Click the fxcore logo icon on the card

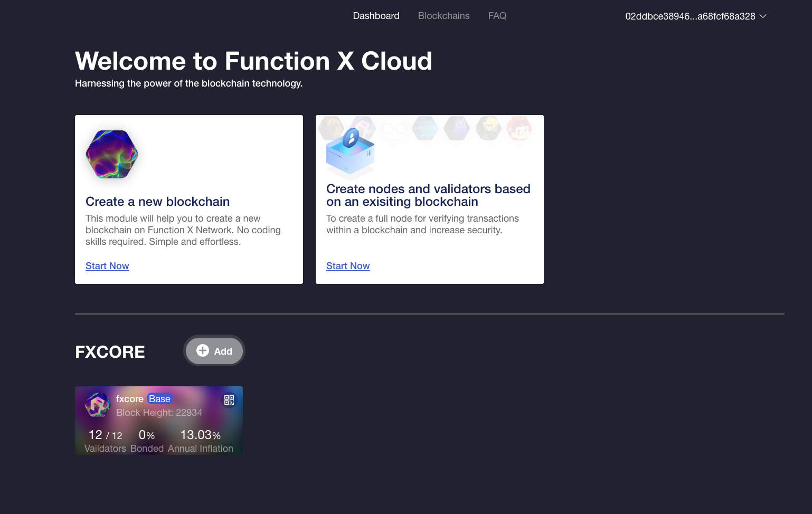(98, 405)
